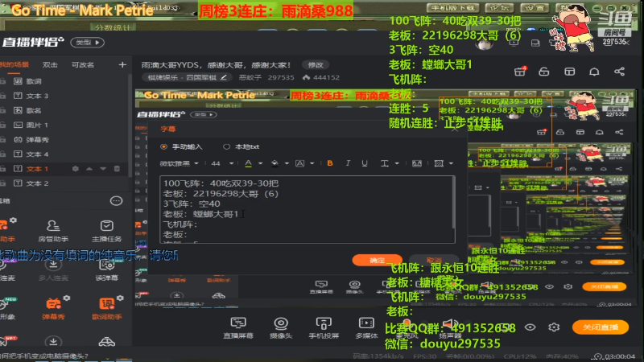Viewport: 644px width, 362px height.
Task: Click the image insert icon in subtitle toolbar
Action: click(x=417, y=163)
